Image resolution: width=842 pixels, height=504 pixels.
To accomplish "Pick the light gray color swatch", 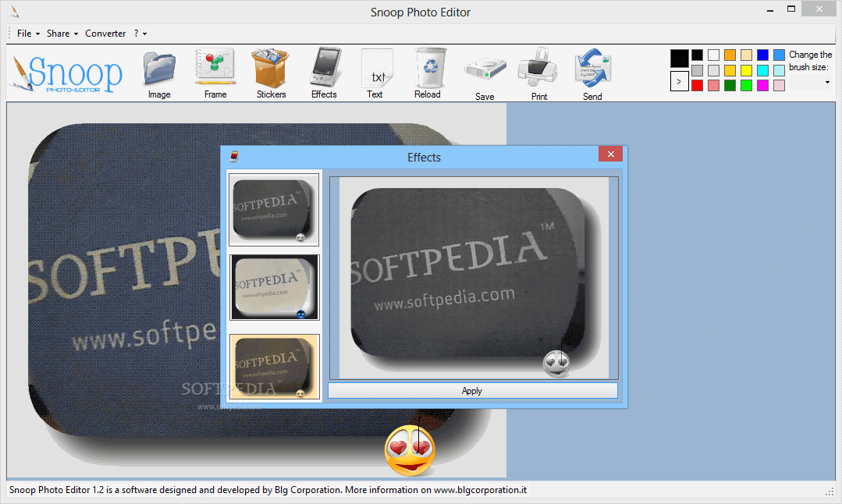I will pos(714,70).
